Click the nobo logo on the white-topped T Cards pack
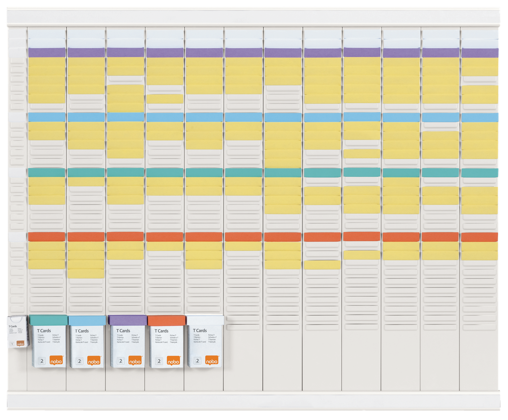 pos(212,361)
